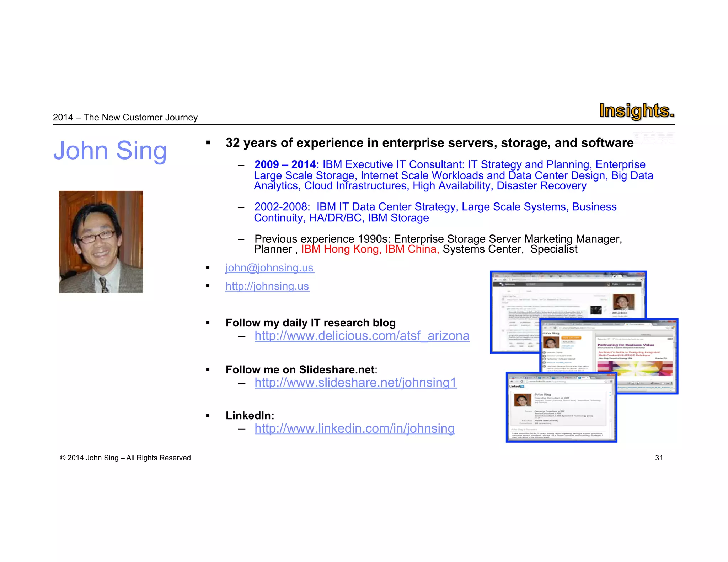This screenshot has width=728, height=562.
Task: Open the http://johnsing.us website link
Action: point(267,286)
